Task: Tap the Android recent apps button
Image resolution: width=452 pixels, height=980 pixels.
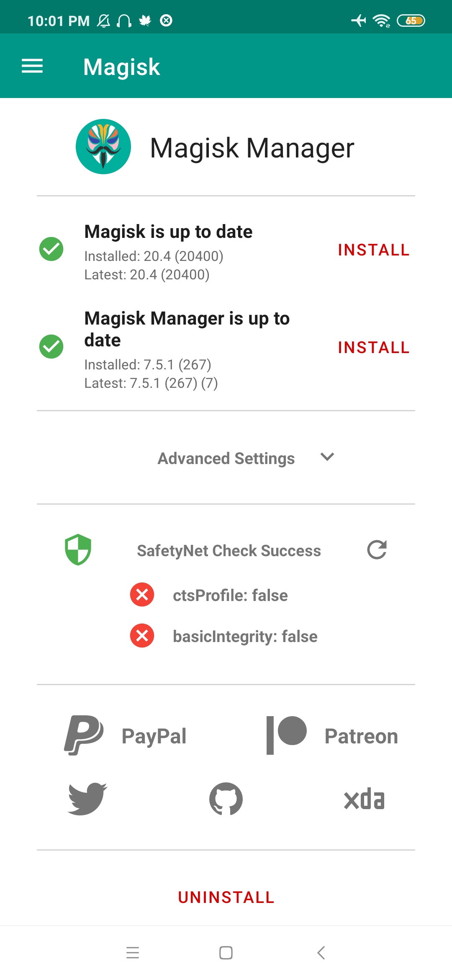Action: click(x=133, y=953)
